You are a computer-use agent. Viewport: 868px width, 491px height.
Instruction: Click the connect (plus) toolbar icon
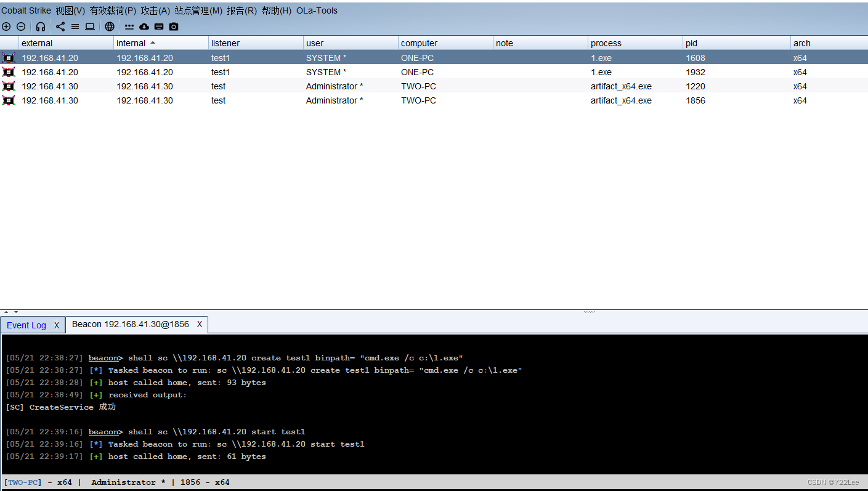pos(6,26)
